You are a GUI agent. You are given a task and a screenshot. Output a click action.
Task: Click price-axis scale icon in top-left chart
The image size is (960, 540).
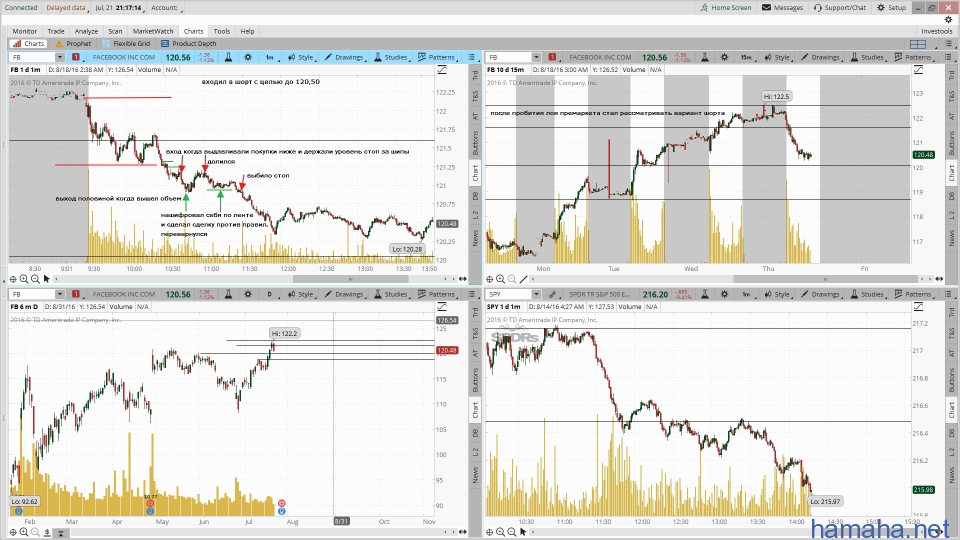442,70
